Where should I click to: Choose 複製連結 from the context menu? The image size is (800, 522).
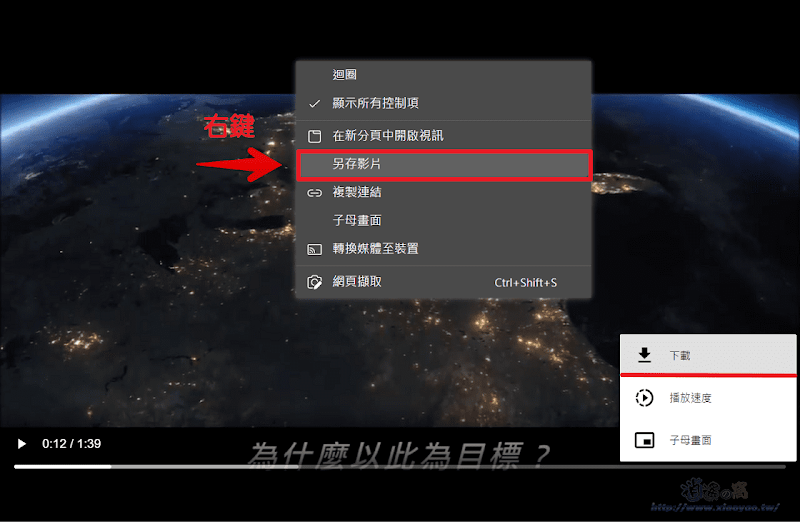tap(443, 192)
